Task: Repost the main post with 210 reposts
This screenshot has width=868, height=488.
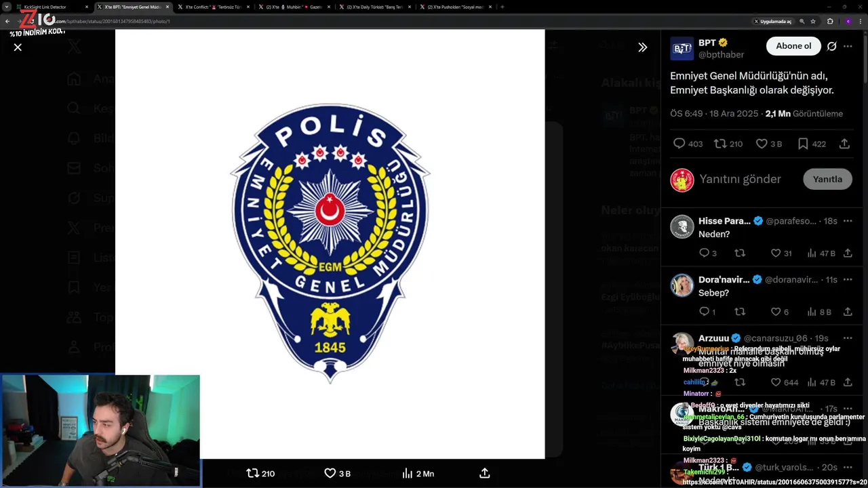Action: (x=729, y=144)
